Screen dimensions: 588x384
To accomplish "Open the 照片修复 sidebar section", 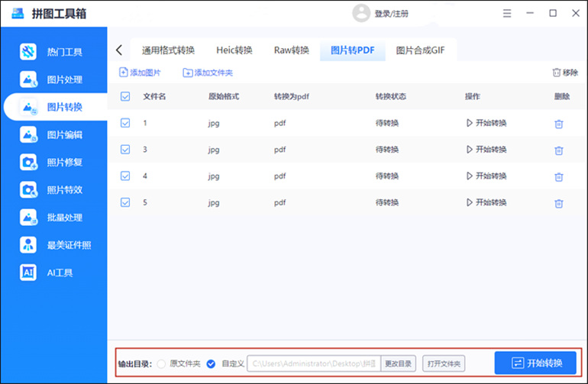I will click(x=53, y=162).
